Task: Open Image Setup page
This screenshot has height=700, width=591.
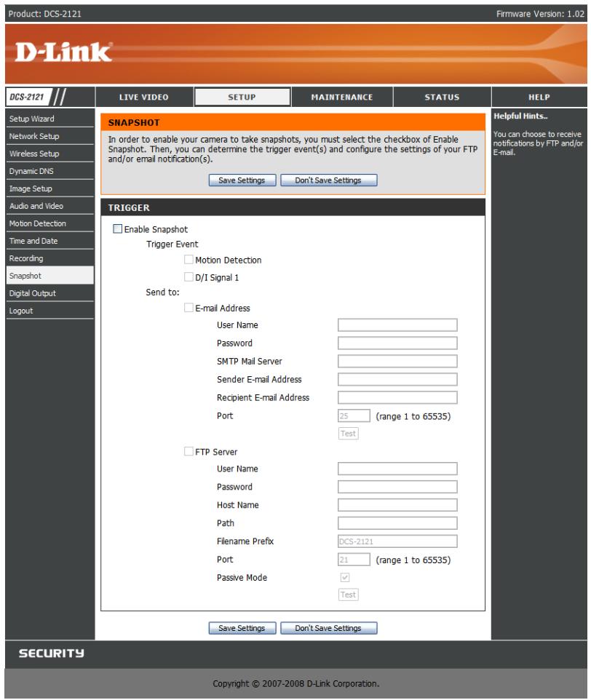Action: click(50, 188)
